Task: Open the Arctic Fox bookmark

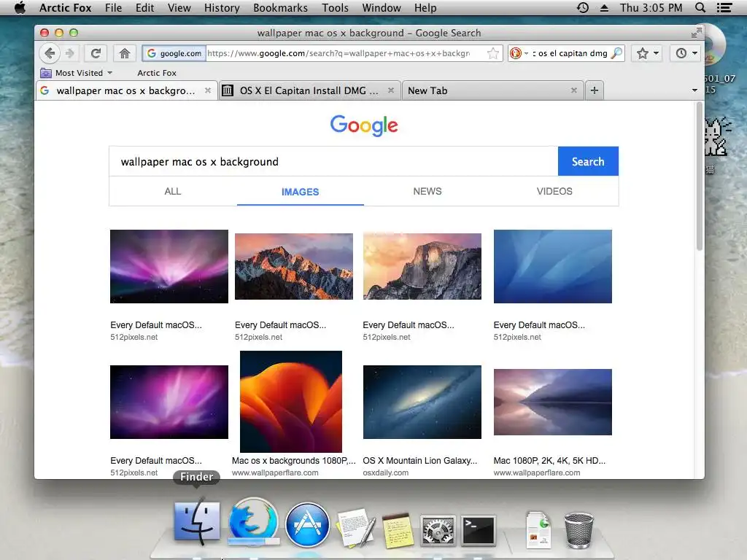Action: [157, 73]
